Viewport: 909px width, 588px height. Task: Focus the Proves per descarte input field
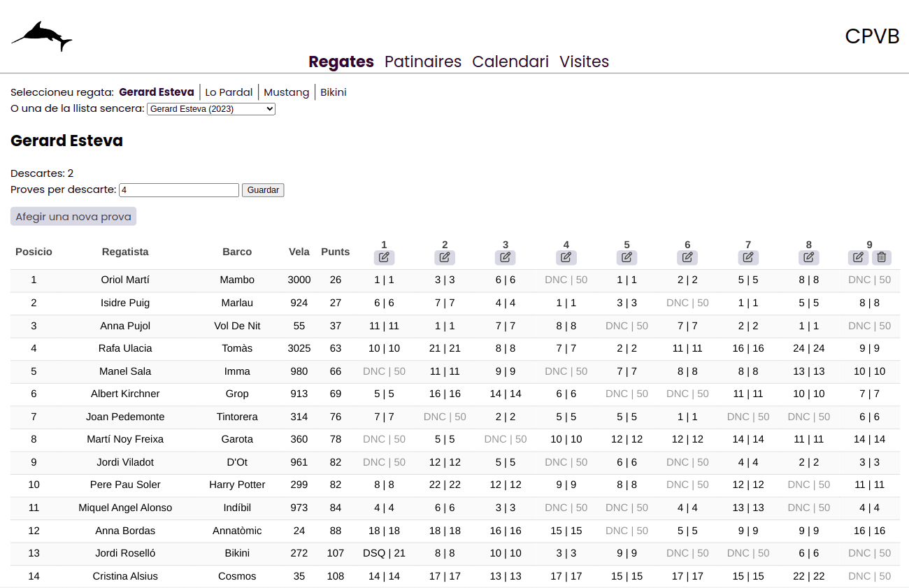coord(179,190)
